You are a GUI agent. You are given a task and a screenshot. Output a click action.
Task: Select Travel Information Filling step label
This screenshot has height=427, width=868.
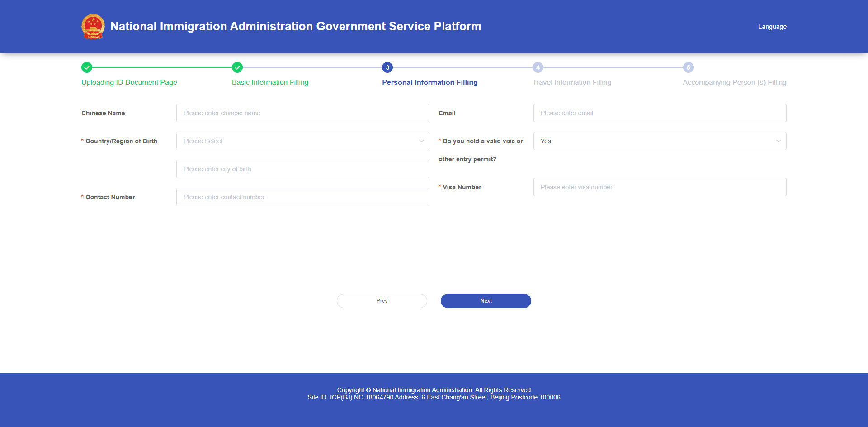[x=572, y=82]
